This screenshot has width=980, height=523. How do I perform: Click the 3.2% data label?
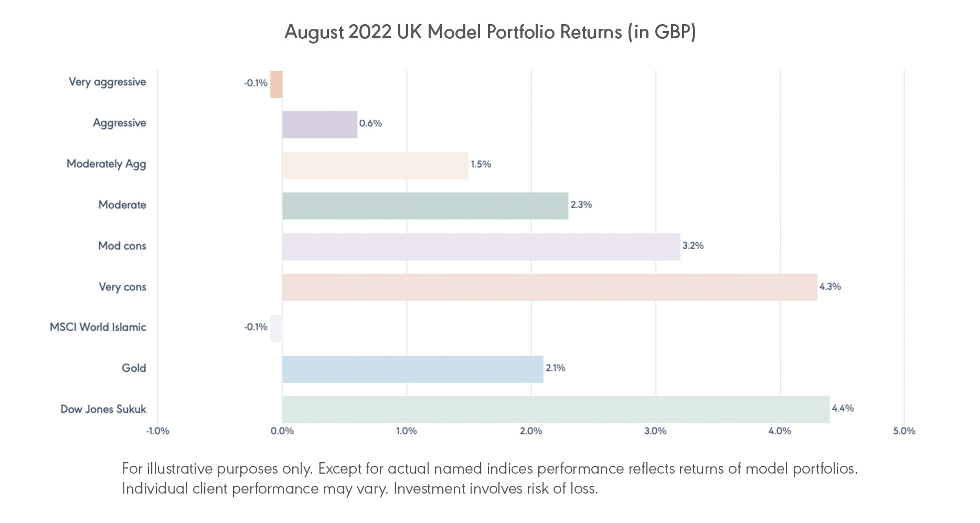tap(693, 246)
